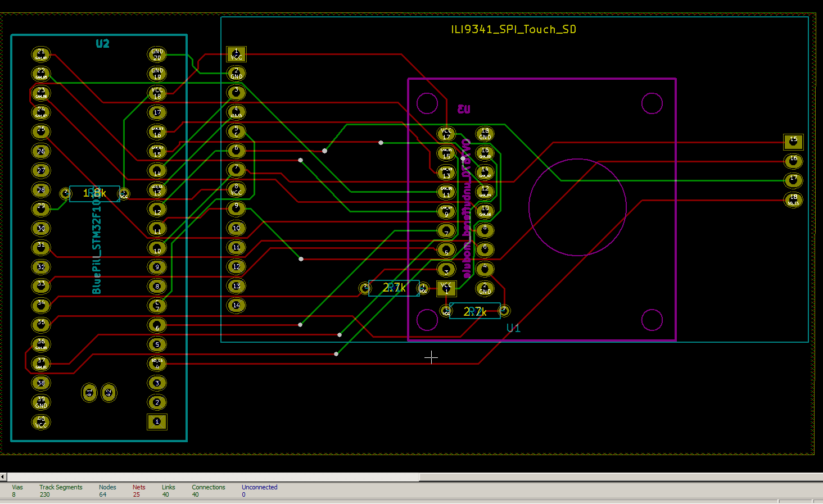Click the large circular cutout inside U1

[577, 208]
